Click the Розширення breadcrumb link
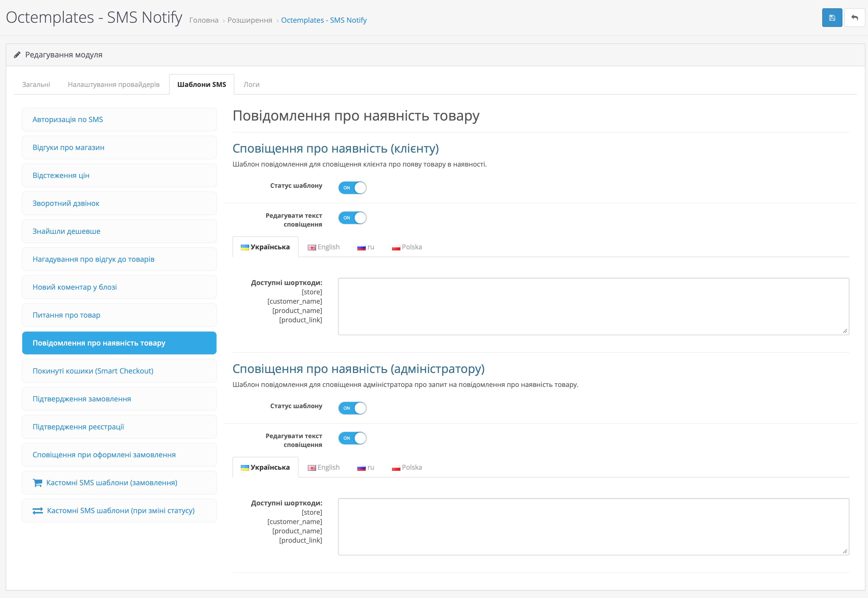 coord(250,20)
